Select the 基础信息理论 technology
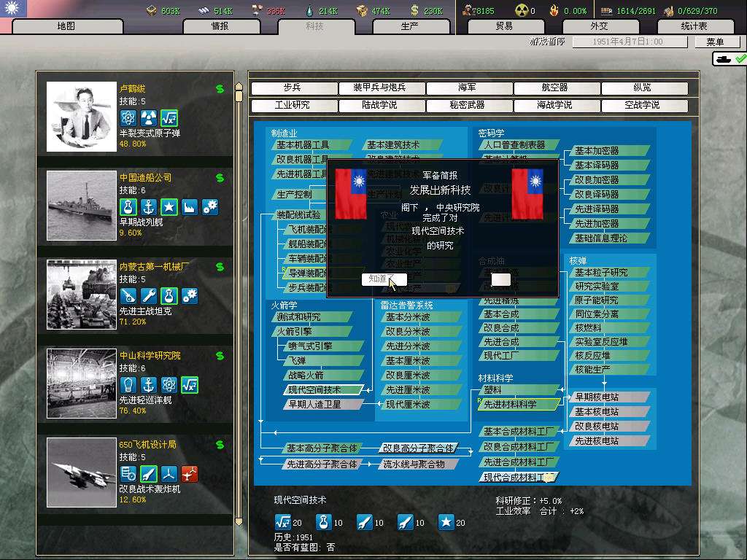Screen dimensions: 747x560 click(x=610, y=238)
